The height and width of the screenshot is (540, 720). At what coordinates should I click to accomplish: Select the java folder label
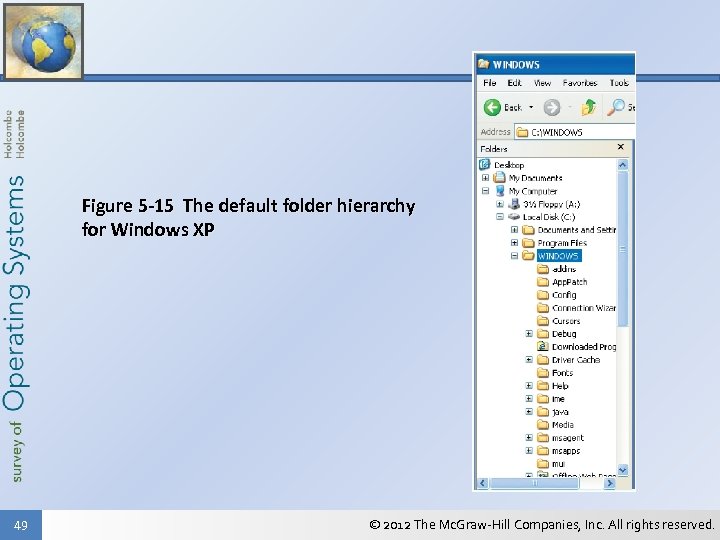[560, 412]
